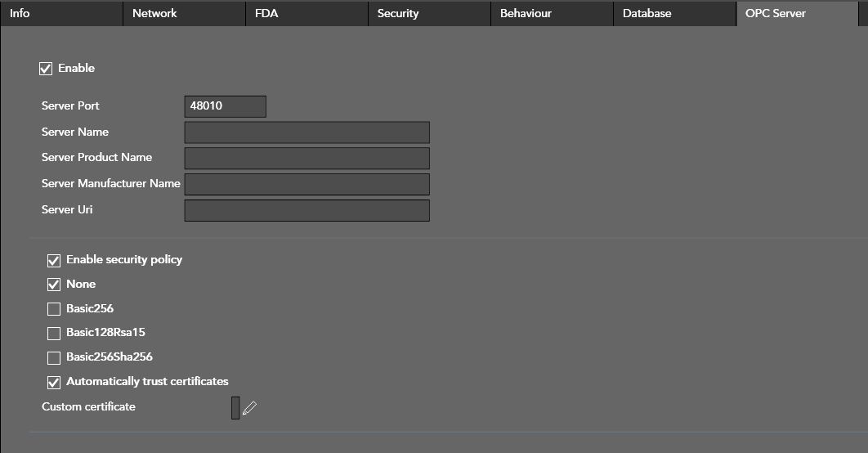The image size is (868, 453).
Task: Click the Server Uri input box
Action: pyautogui.click(x=306, y=210)
